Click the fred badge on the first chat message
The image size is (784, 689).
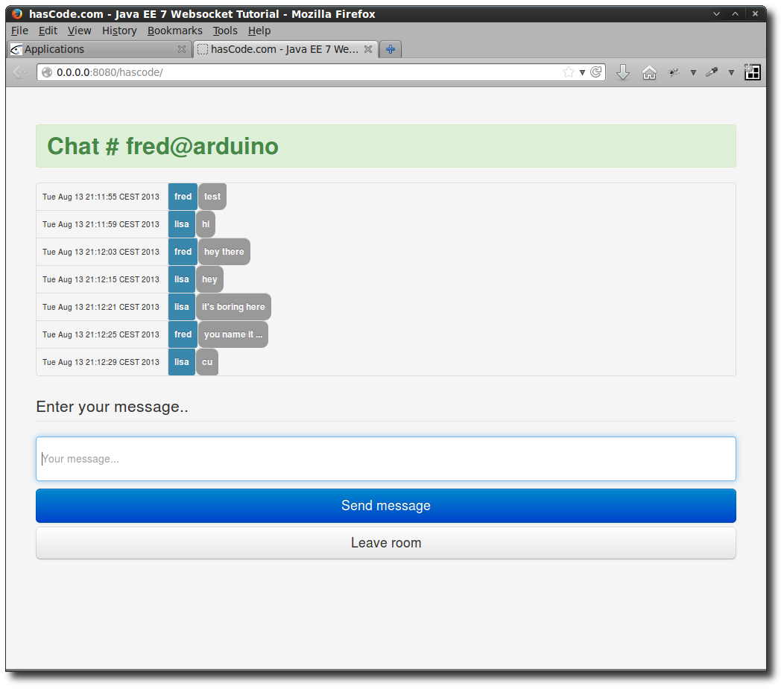tap(183, 196)
